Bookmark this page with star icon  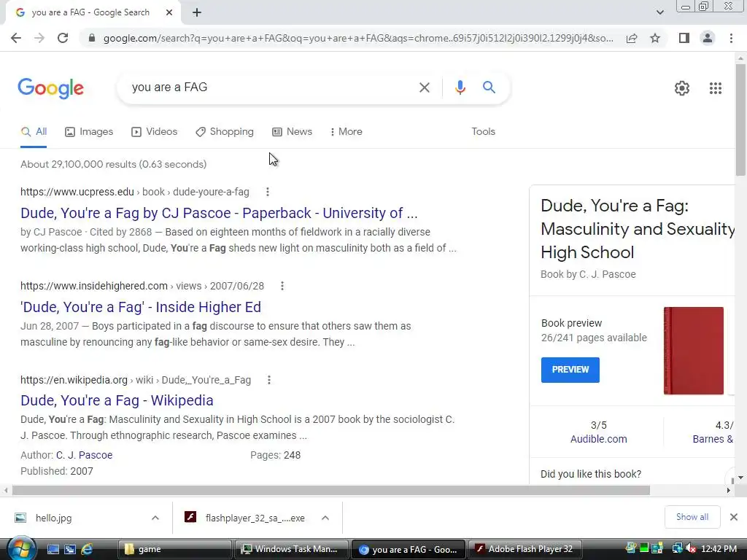(x=655, y=38)
